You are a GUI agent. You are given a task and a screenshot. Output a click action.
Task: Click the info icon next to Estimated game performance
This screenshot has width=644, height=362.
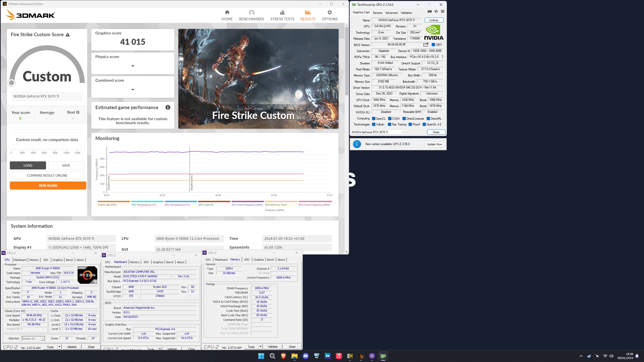(168, 107)
